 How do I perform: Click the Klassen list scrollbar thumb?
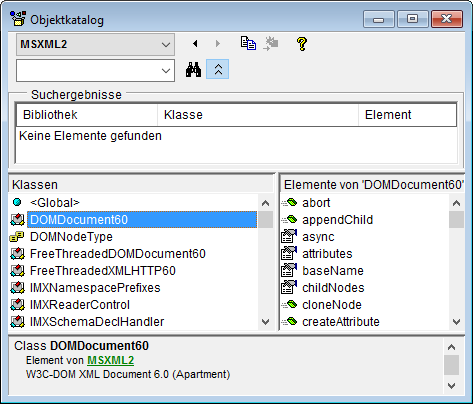click(266, 220)
